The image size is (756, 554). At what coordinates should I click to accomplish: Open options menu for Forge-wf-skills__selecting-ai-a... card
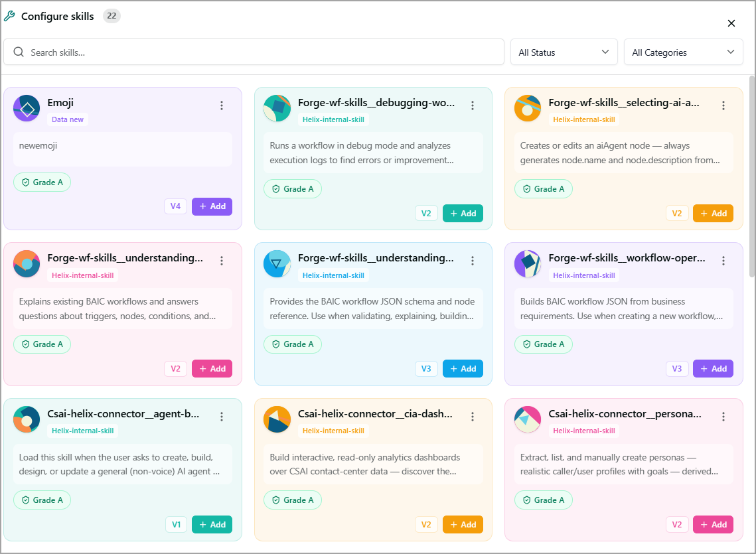click(x=723, y=105)
